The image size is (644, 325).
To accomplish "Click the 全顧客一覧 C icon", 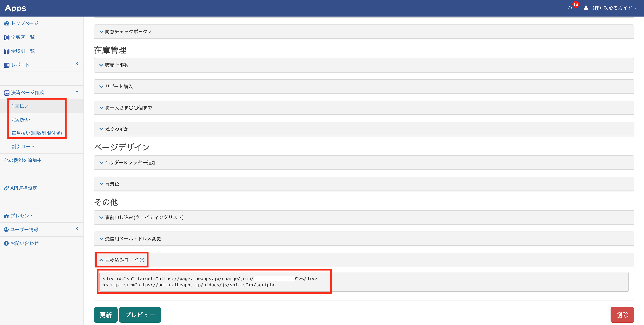I will tap(7, 37).
